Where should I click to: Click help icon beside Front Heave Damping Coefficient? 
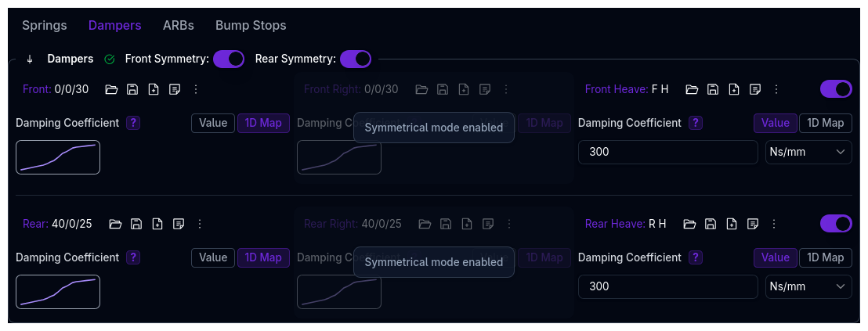696,123
